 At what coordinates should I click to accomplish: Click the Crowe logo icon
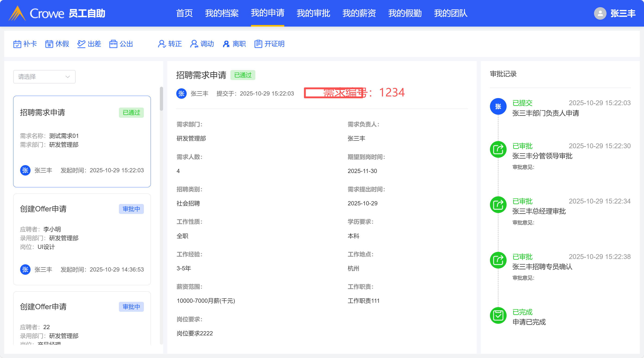point(17,13)
